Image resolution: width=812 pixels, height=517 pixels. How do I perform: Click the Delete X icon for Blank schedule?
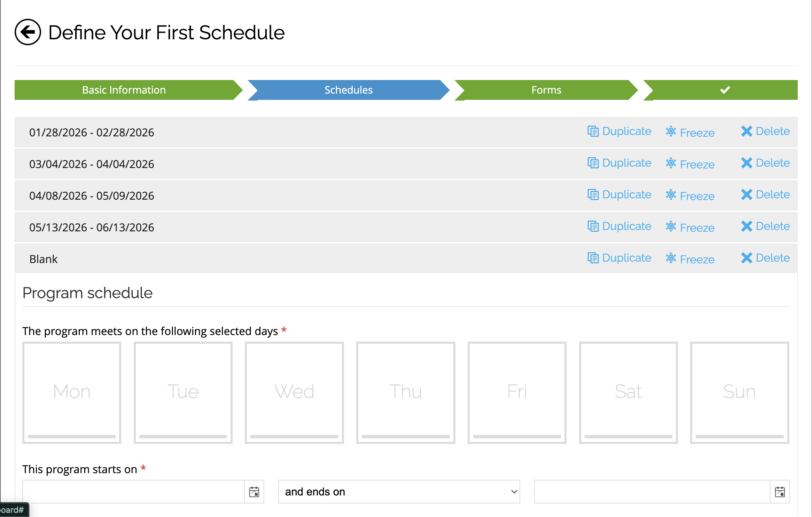point(747,258)
